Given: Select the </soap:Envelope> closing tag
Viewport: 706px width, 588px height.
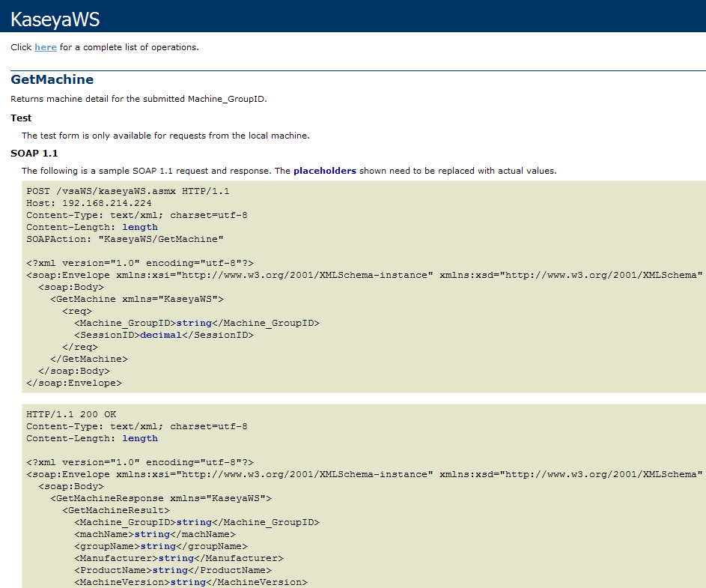Looking at the screenshot, I should 74,383.
